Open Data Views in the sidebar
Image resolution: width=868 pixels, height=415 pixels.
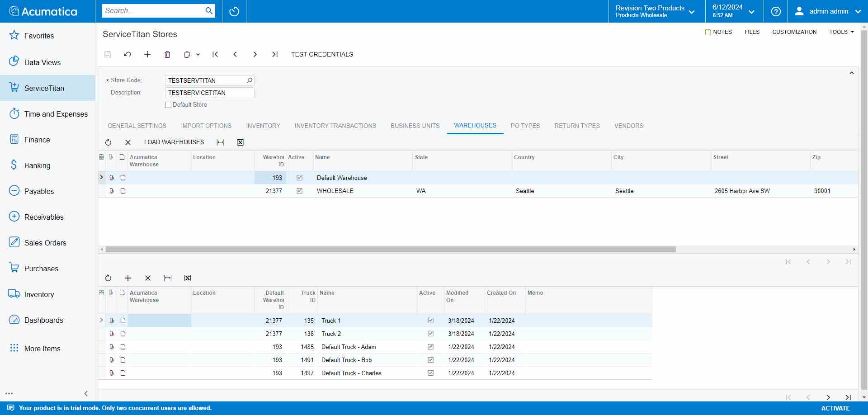pos(47,62)
